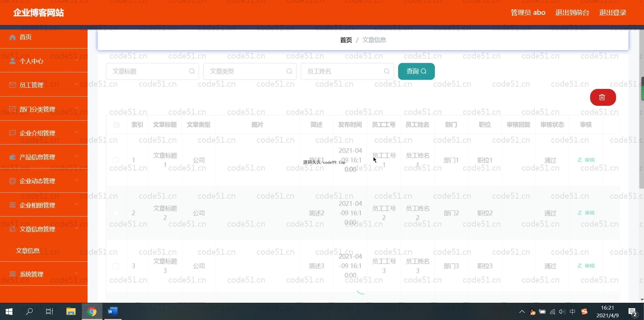Click the envelope icon for 员工管理
Viewport: 644px width, 320px height.
12,85
